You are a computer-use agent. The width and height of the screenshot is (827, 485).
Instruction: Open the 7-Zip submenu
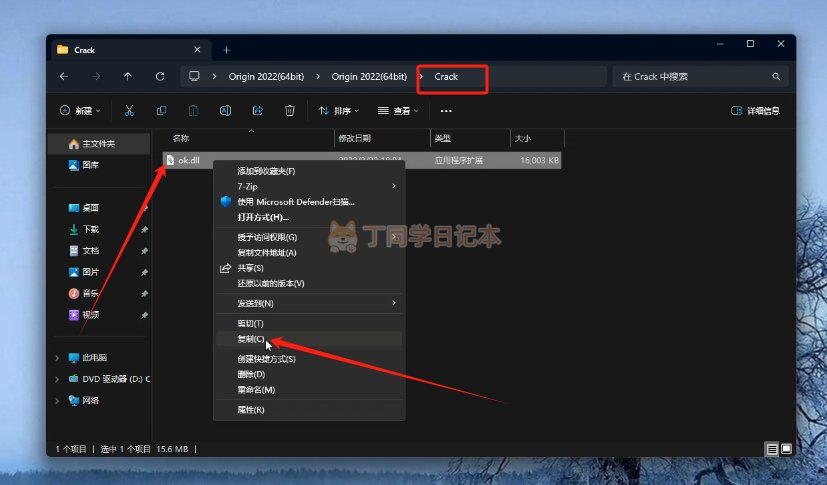point(309,186)
